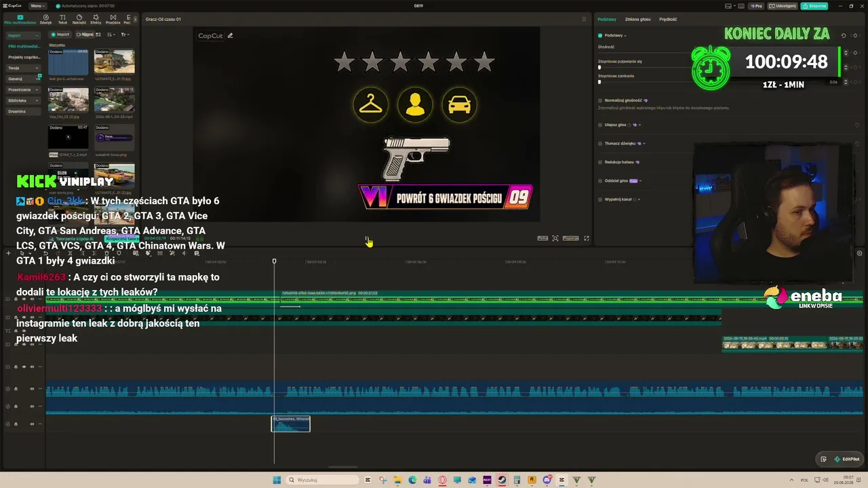Select the Vice_City jpg media thumbnail

click(x=68, y=100)
